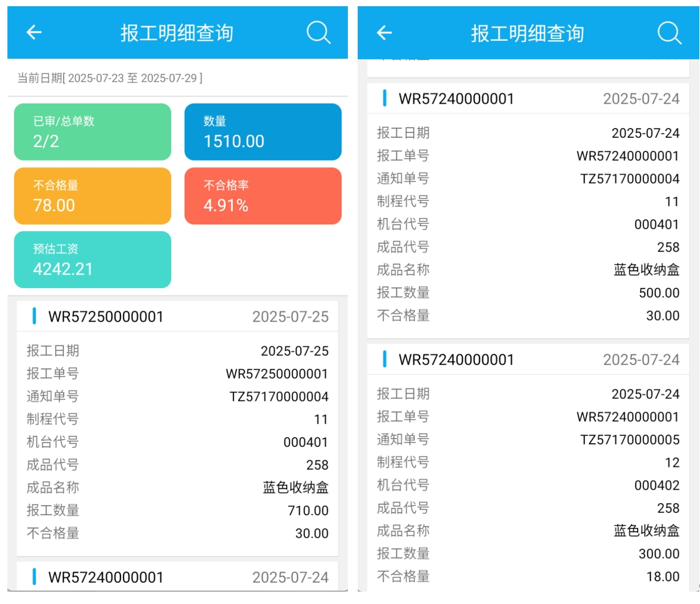The height and width of the screenshot is (604, 700).
Task: Click the blue marker beside WR57250000001
Action: pyautogui.click(x=34, y=317)
